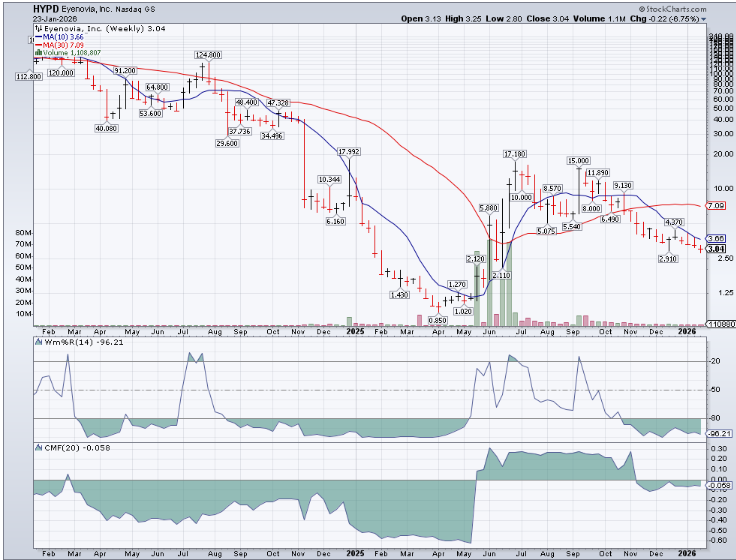Click the down arrow after Chg percentage
This screenshot has width=736, height=560.
click(x=703, y=19)
